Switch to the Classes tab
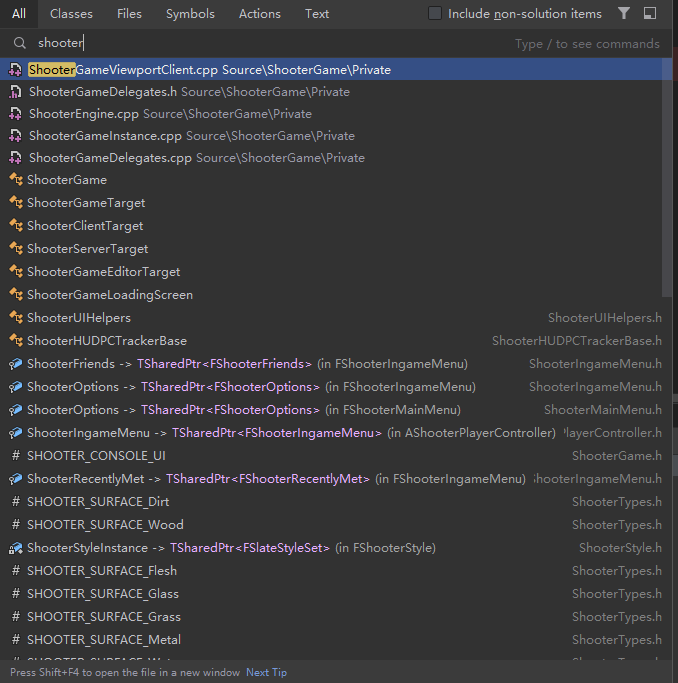Image resolution: width=678 pixels, height=683 pixels. (71, 14)
